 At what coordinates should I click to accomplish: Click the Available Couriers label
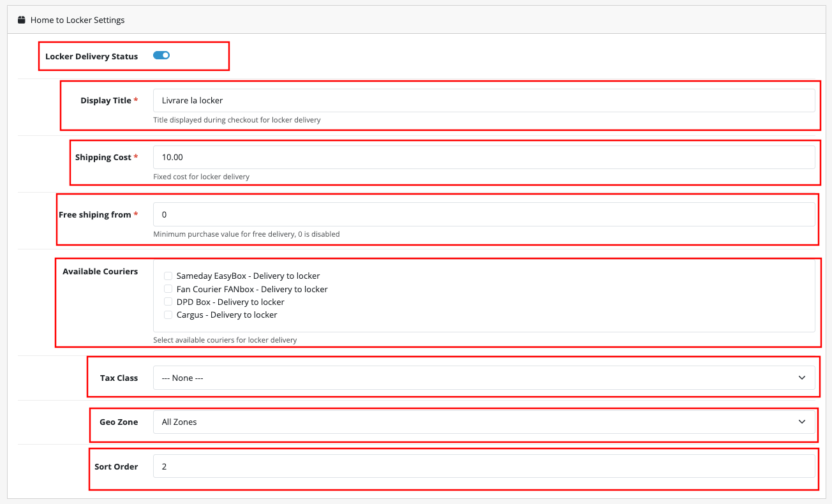click(100, 271)
